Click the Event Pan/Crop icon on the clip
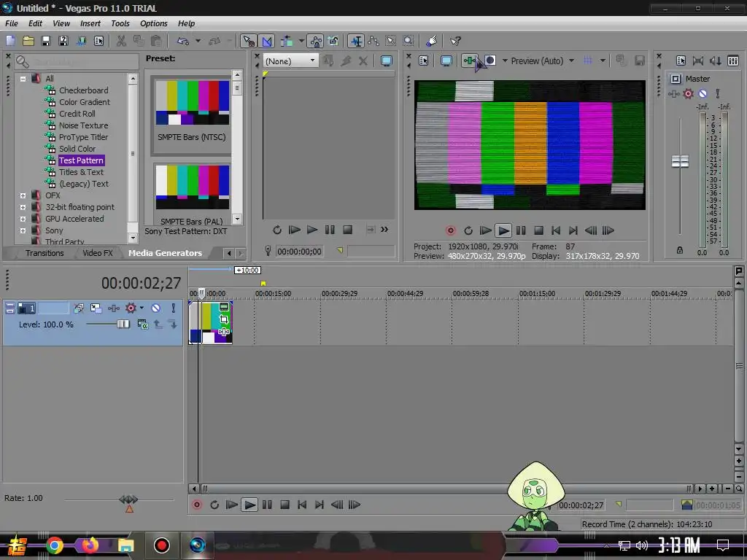 pos(224,319)
